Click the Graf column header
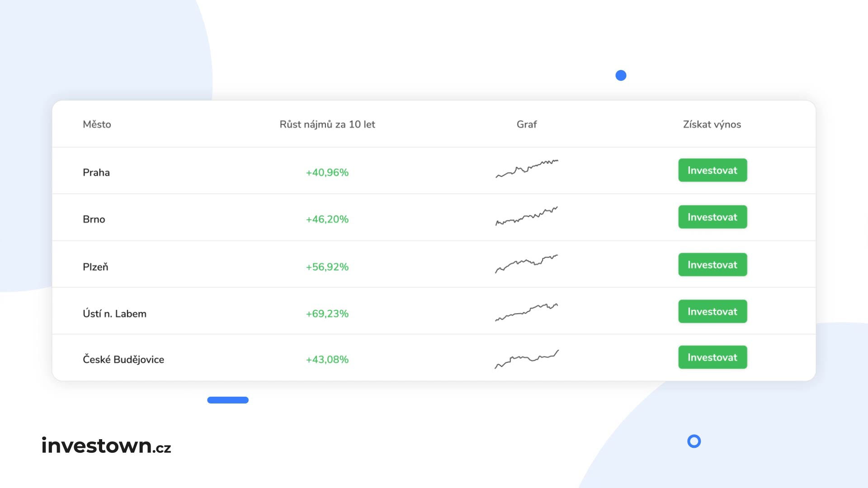Viewport: 868px width, 488px height. pos(527,124)
